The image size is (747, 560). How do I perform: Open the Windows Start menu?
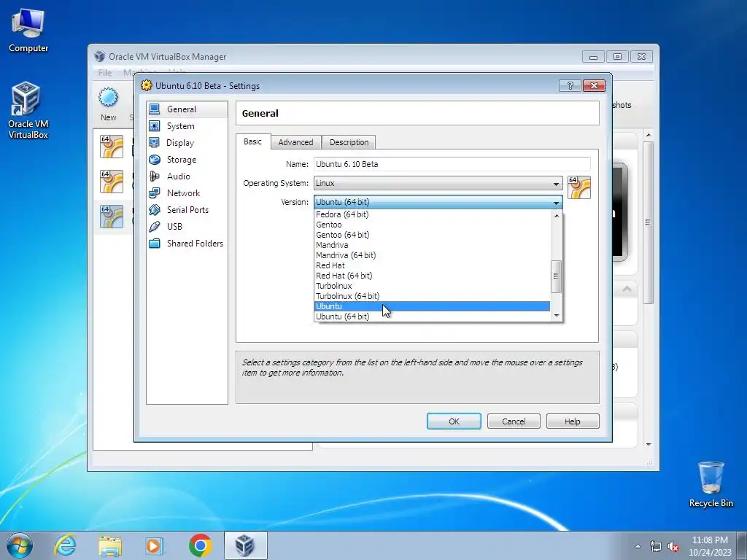coord(20,545)
